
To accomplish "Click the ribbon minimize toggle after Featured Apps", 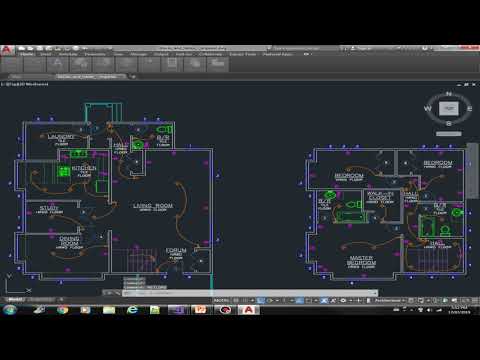I will click(306, 54).
